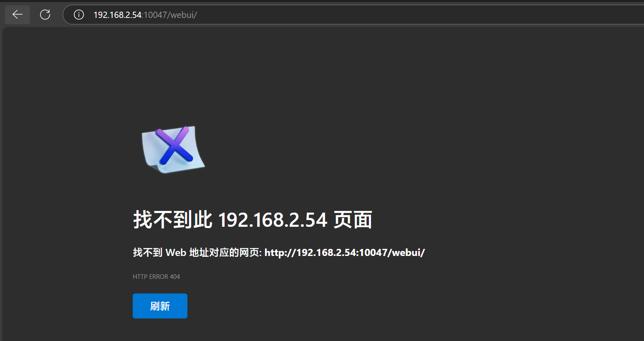Open site information via the circled i icon

79,15
